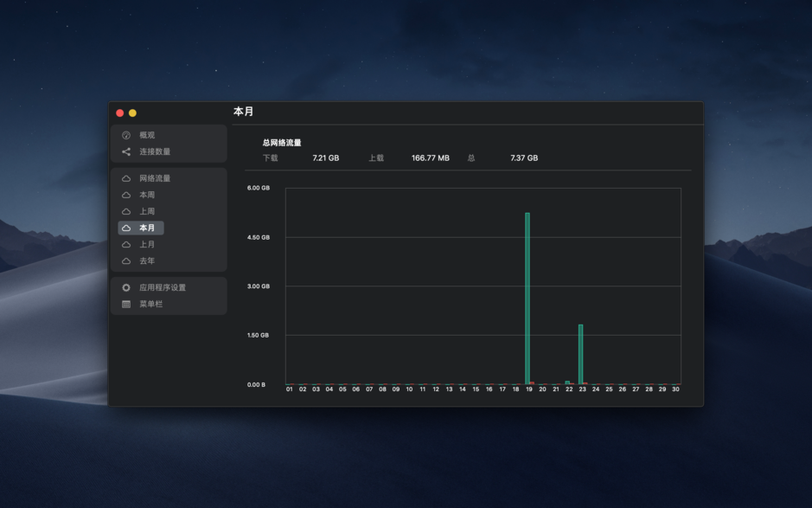812x508 pixels.
Task: Click the day 10 axis label
Action: (x=409, y=389)
